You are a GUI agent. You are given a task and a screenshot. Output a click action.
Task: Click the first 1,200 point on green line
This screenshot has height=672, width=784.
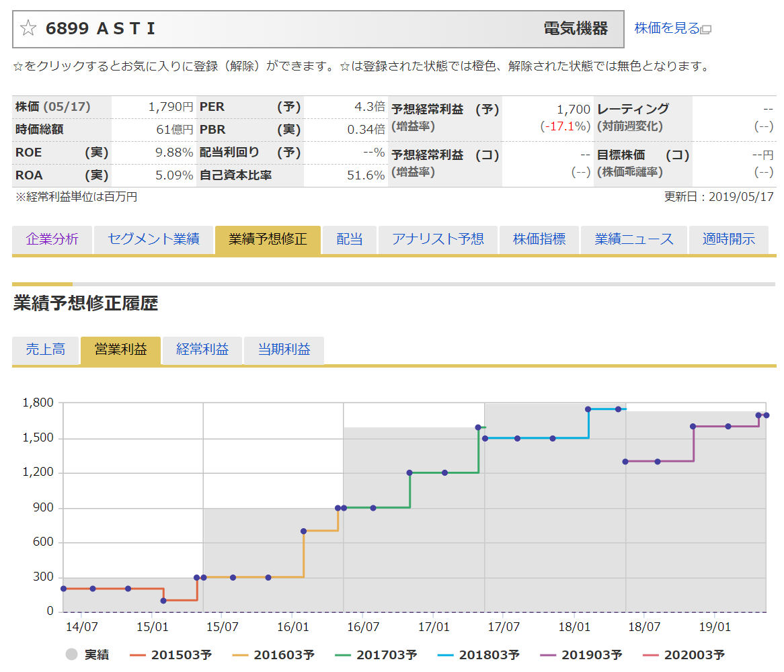409,472
